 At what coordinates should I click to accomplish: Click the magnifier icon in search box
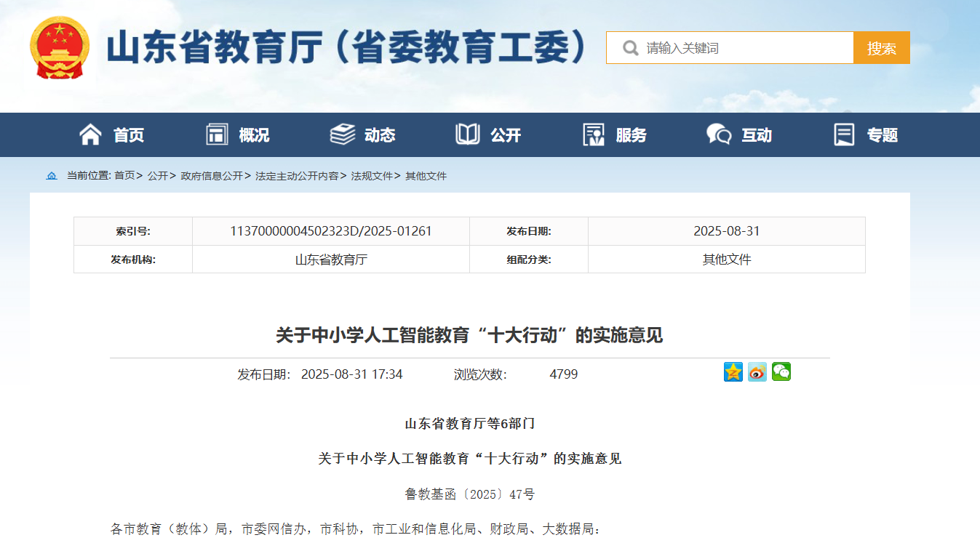tap(630, 48)
